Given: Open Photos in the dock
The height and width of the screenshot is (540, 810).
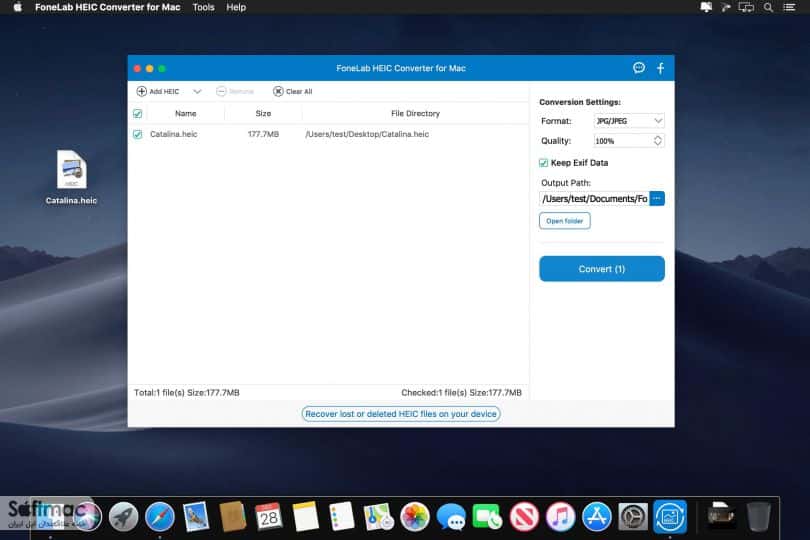Looking at the screenshot, I should pyautogui.click(x=415, y=517).
